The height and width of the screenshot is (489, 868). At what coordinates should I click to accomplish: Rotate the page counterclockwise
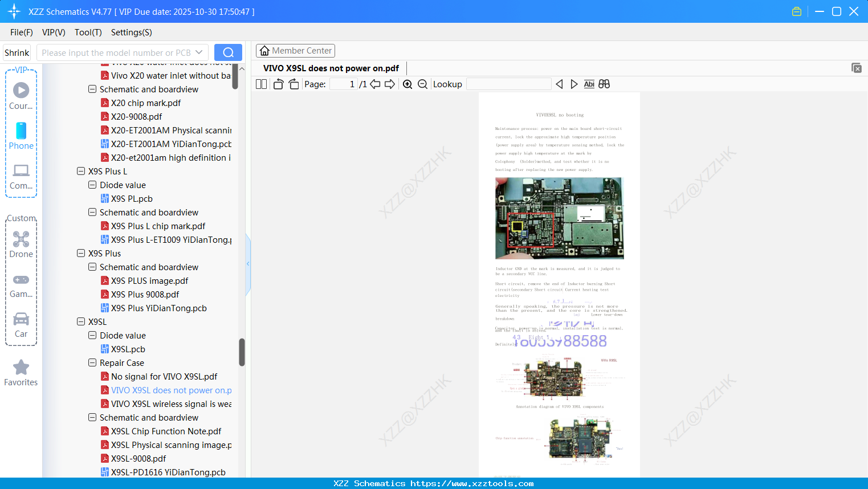(278, 84)
